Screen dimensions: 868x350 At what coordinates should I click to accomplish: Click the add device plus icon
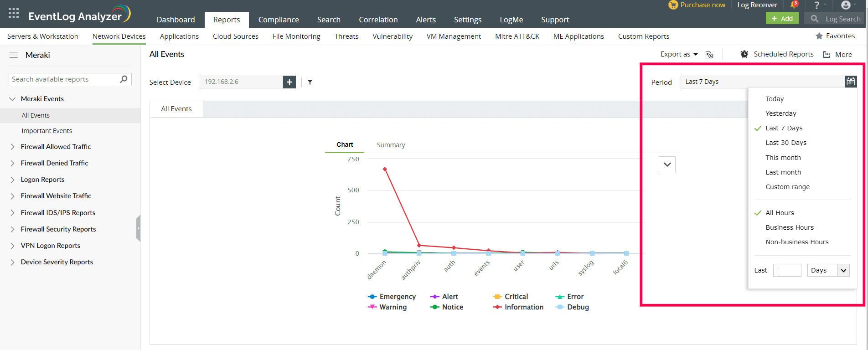click(289, 82)
